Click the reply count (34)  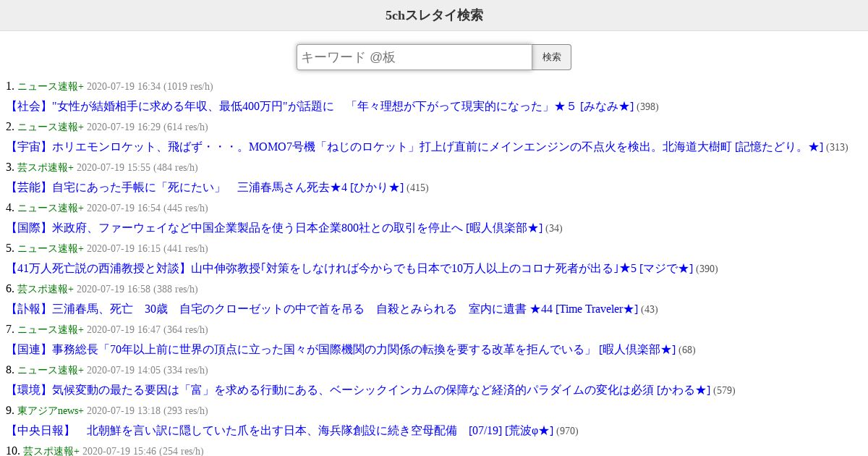(554, 229)
